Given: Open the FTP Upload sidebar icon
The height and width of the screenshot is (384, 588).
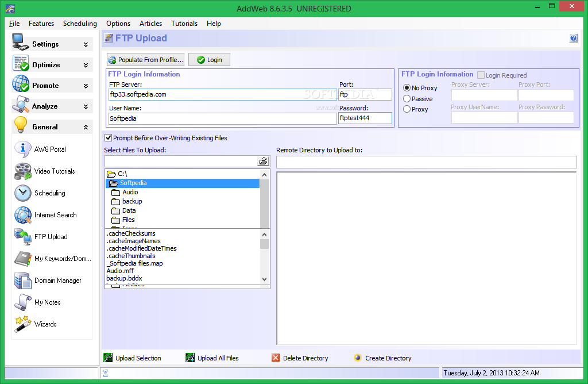Looking at the screenshot, I should tap(23, 237).
